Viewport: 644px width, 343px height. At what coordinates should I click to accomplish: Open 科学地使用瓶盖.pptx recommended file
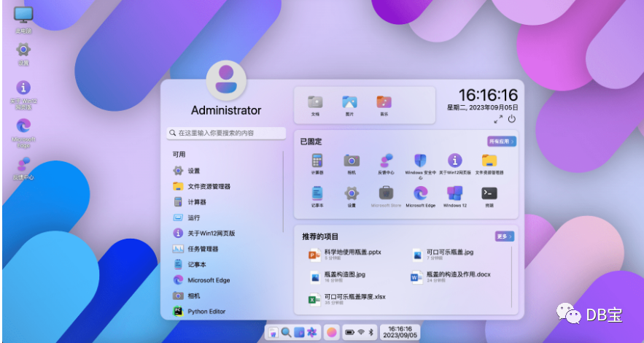click(346, 255)
